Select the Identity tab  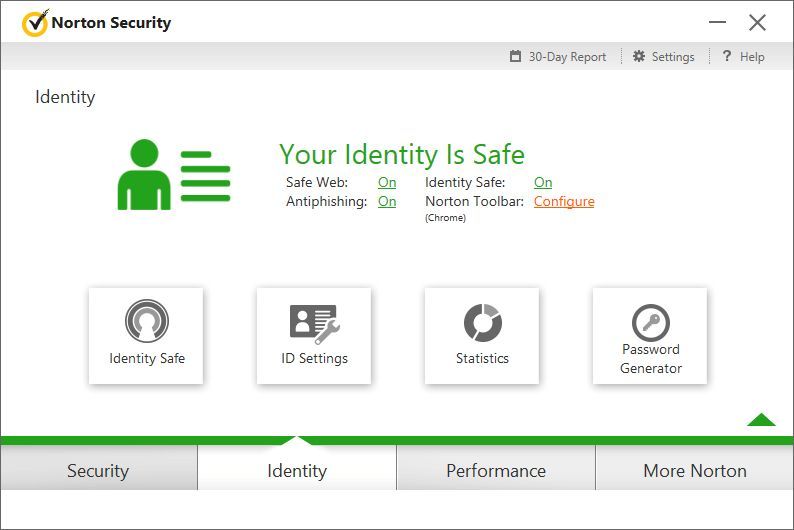[297, 471]
